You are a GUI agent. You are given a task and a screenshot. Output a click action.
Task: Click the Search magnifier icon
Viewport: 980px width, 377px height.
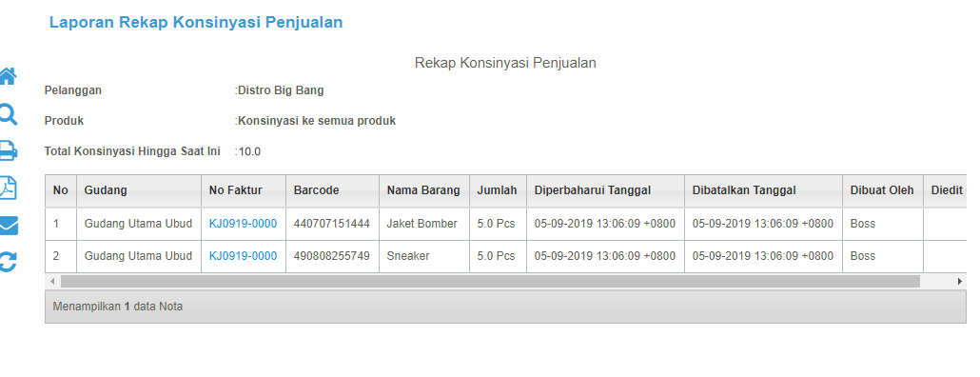(x=8, y=114)
